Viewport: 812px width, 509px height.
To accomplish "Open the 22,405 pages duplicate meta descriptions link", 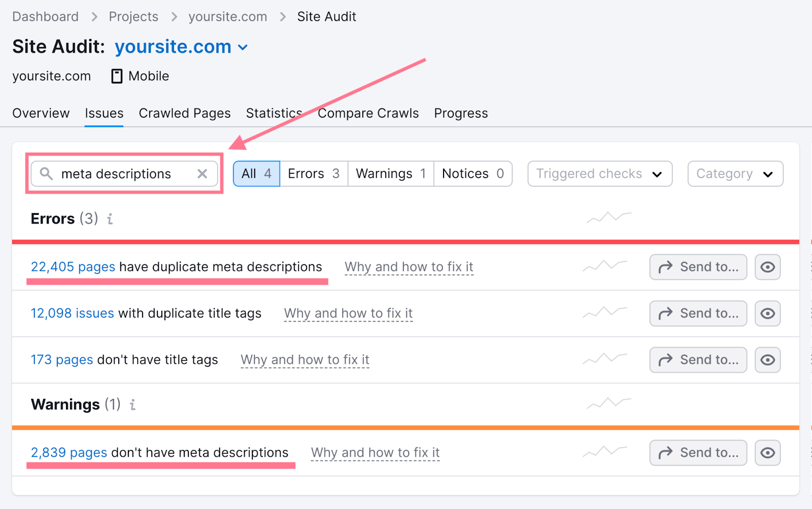I will pos(72,267).
